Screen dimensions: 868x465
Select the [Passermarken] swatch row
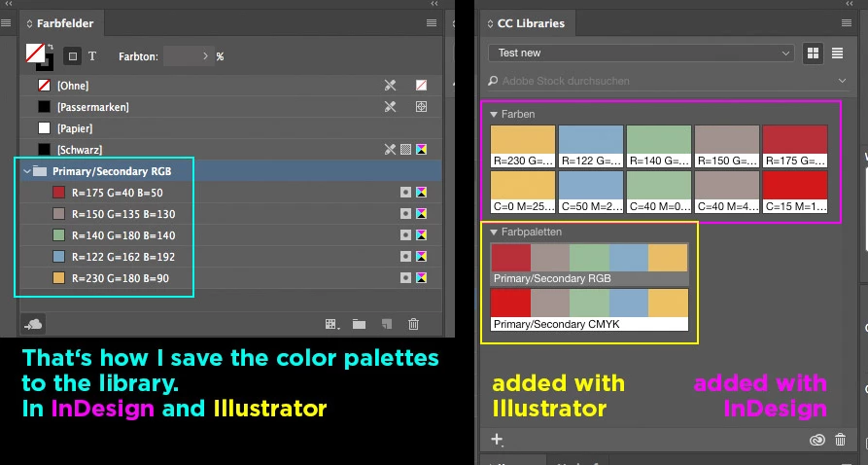(x=230, y=107)
